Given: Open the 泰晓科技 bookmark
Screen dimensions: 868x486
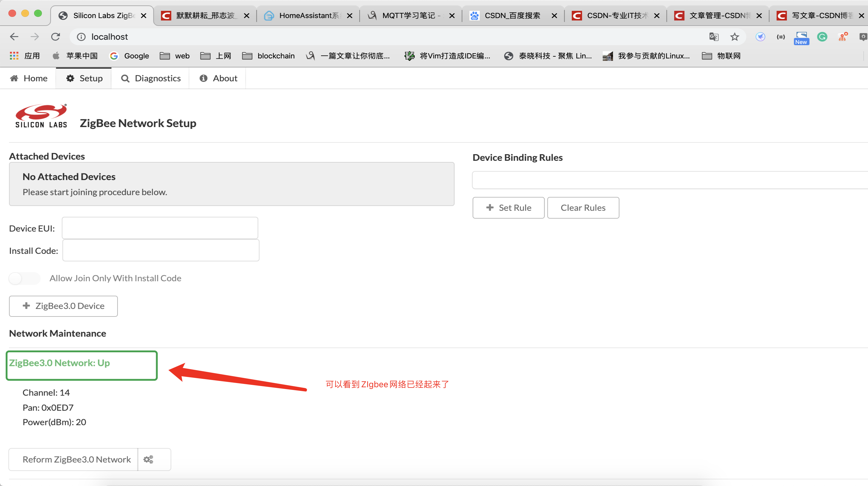Looking at the screenshot, I should click(548, 56).
